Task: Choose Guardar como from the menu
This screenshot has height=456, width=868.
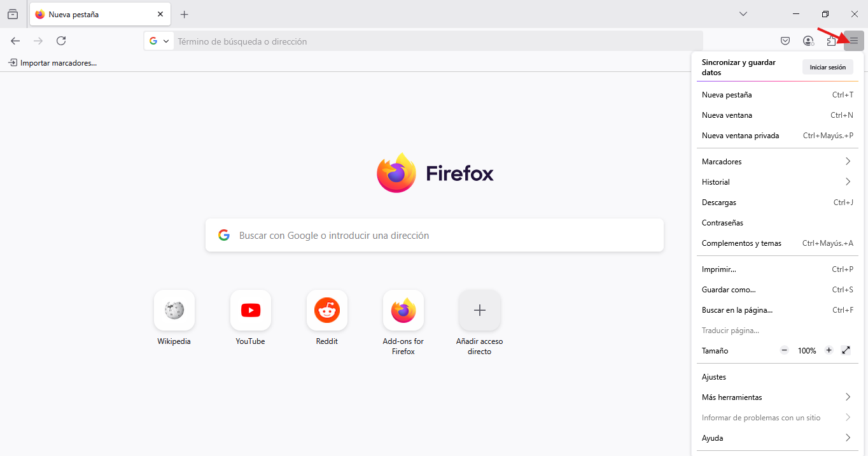Action: (778, 290)
